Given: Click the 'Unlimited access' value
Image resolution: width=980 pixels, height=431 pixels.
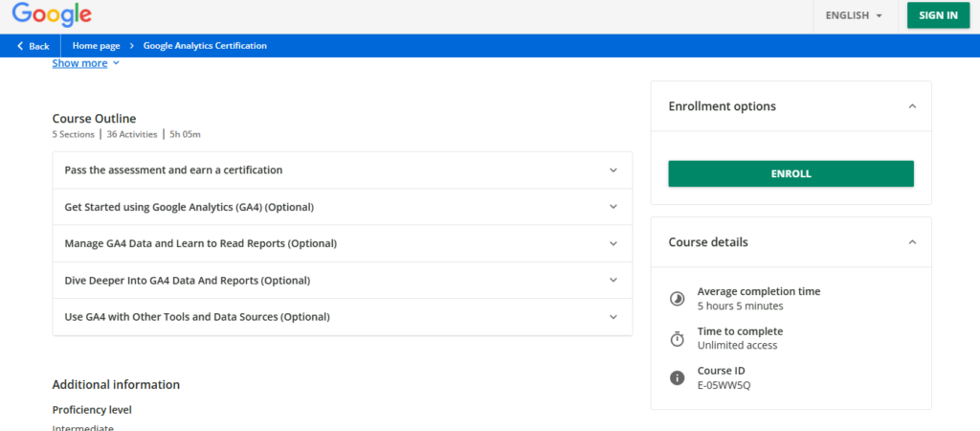Looking at the screenshot, I should pos(738,346).
